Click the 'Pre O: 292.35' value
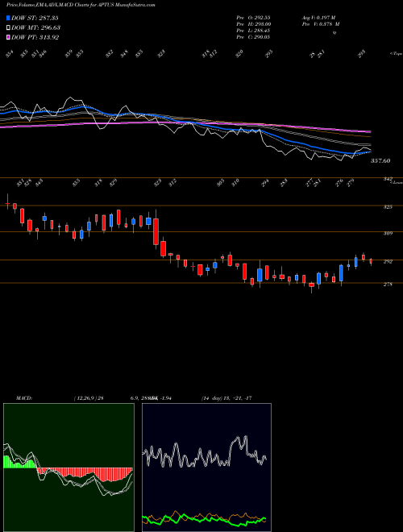This screenshot has height=532, width=403. 253,17
